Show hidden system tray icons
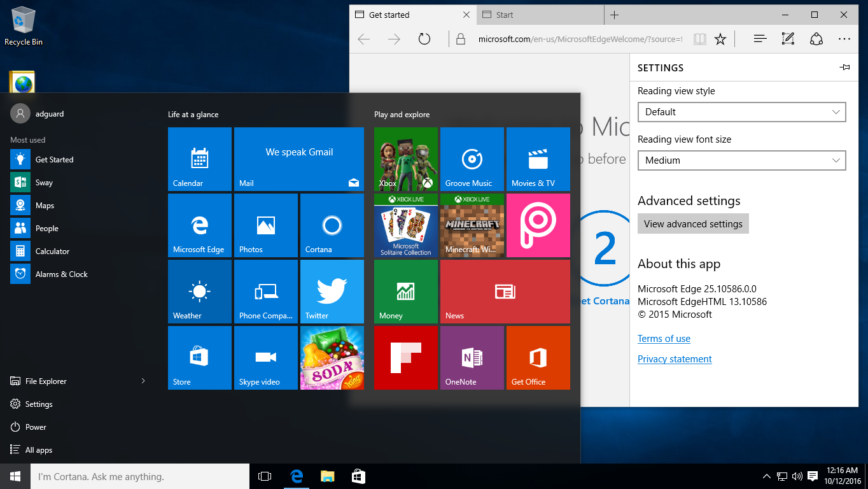868x489 pixels. [x=766, y=476]
